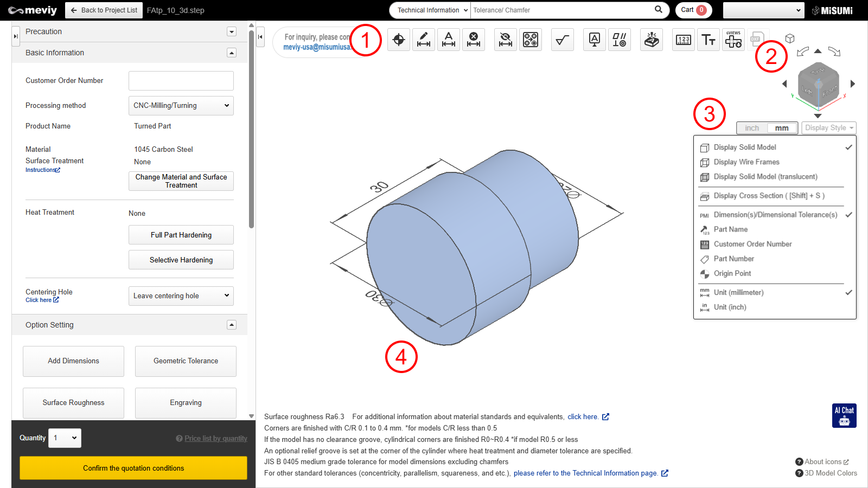Viewport: 868px width, 488px height.
Task: Open the surface roughness checkmark tool
Action: click(x=563, y=40)
